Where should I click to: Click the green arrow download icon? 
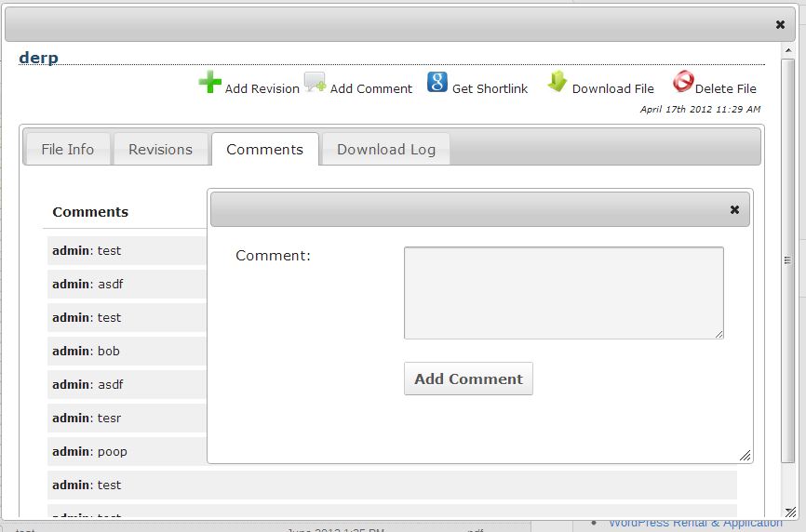coord(557,82)
